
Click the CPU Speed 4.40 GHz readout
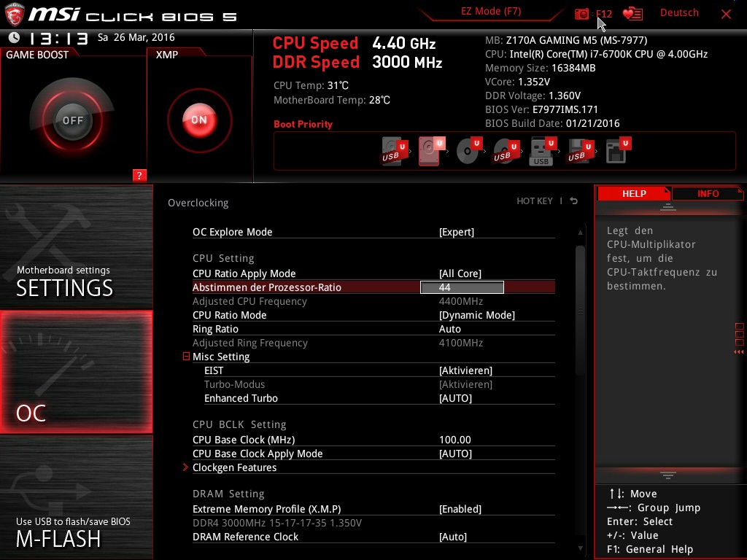354,43
